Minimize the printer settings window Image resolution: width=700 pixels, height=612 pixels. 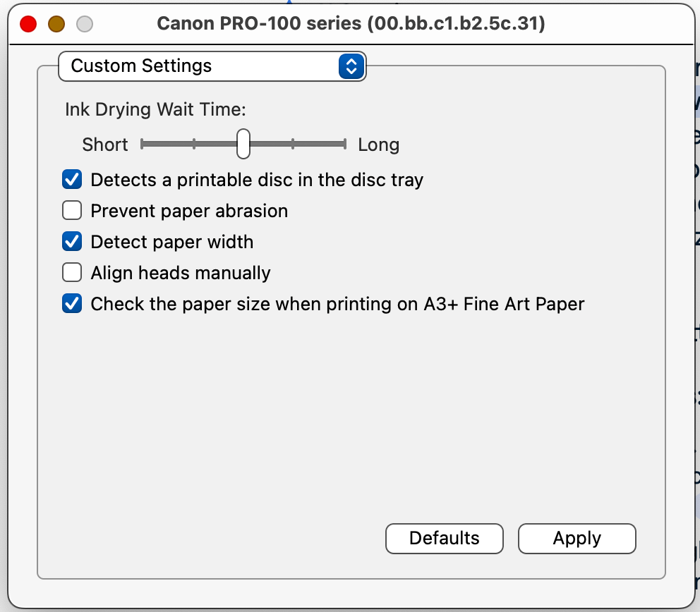(56, 23)
